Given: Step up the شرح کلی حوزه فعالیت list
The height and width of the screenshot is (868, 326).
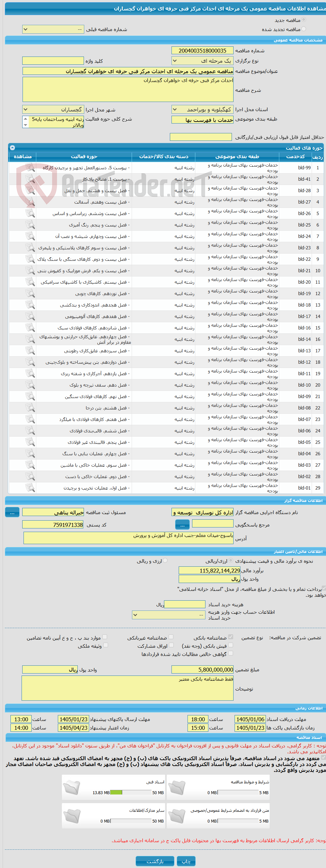Looking at the screenshot, I should point(25,119).
